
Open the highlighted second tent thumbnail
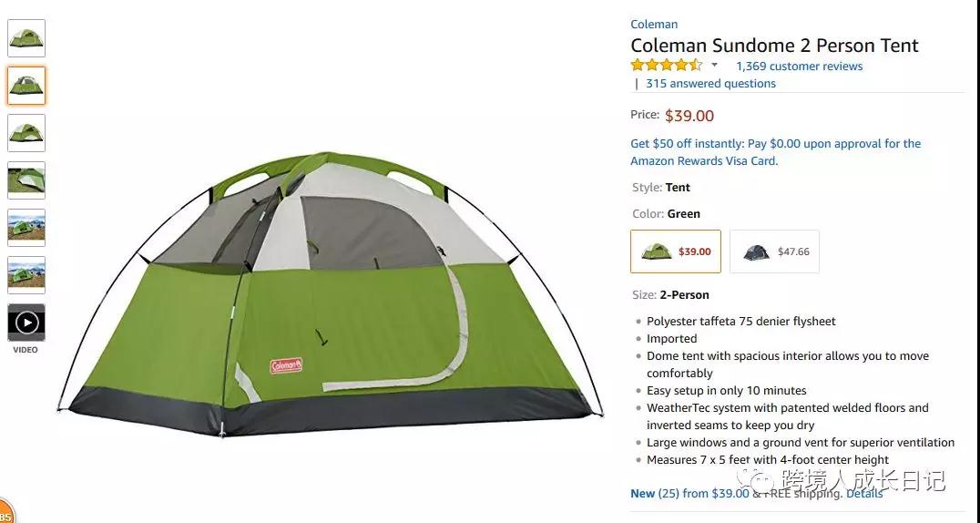26,86
